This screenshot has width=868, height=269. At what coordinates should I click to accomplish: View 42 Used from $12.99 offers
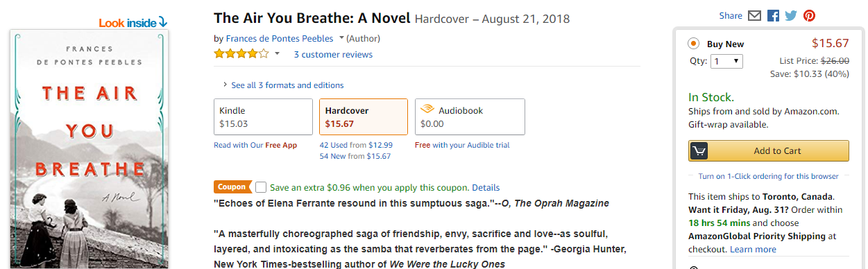356,145
